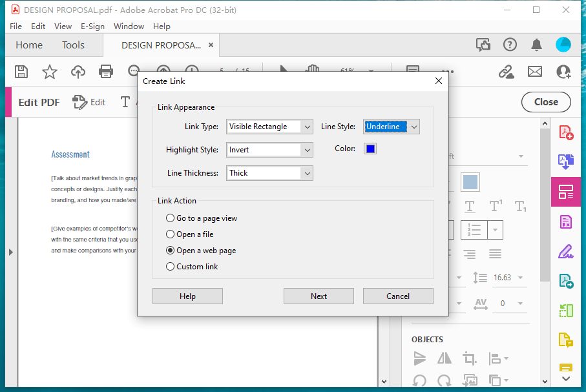Open the Edit menu
Image resolution: width=586 pixels, height=392 pixels.
click(38, 26)
